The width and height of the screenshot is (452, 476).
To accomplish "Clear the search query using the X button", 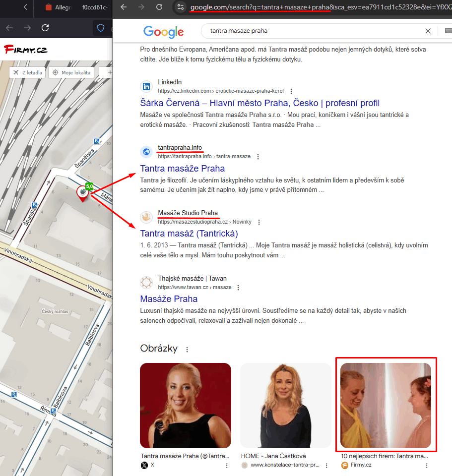I will tap(428, 31).
